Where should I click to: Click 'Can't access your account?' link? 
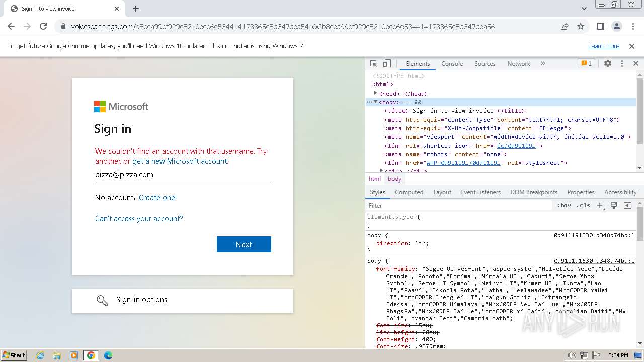(x=139, y=219)
